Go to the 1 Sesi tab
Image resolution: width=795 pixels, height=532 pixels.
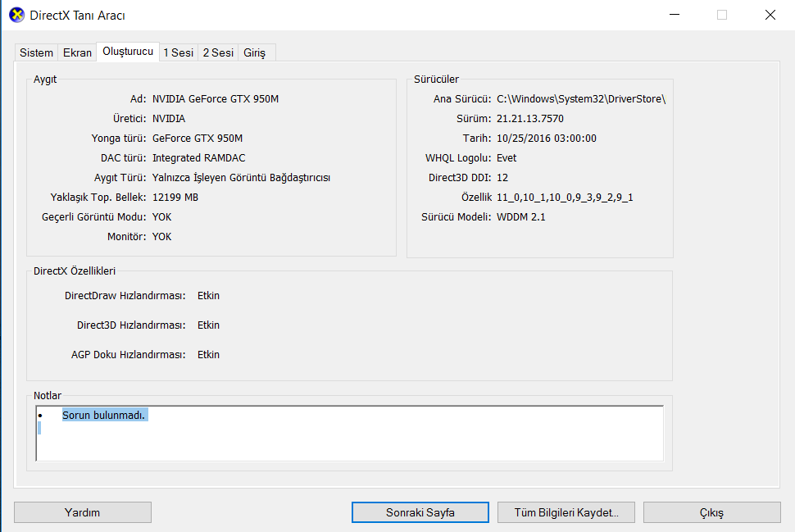179,52
